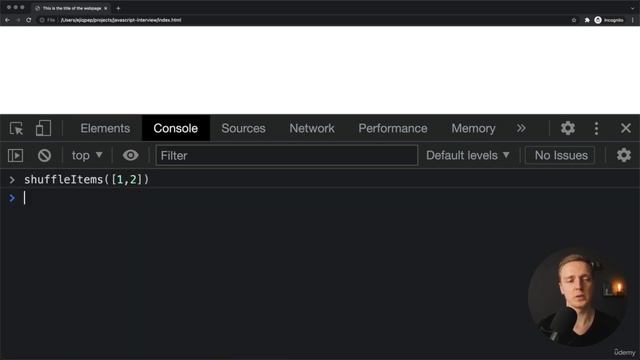Select the Console tab
Viewport: 640px width, 360px height.
176,128
